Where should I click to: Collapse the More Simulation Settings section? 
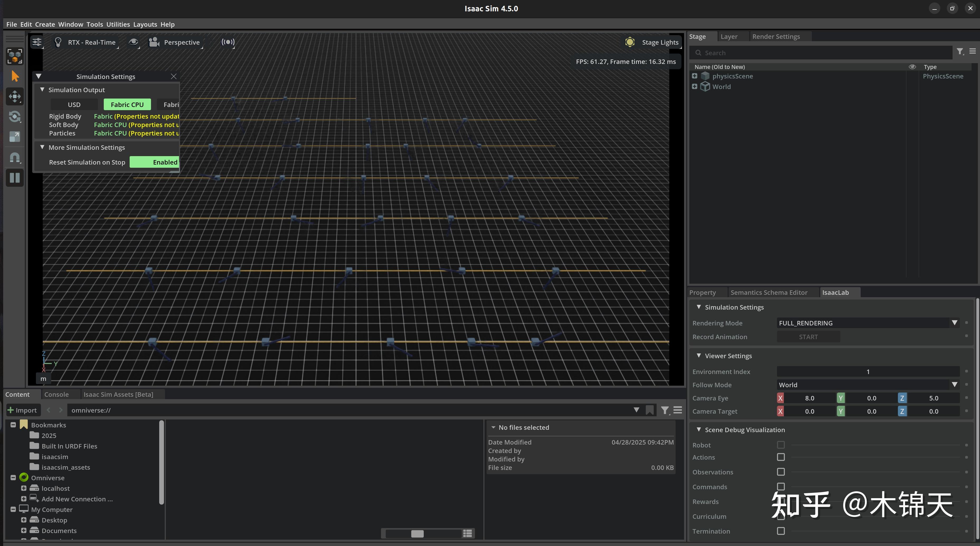click(43, 147)
